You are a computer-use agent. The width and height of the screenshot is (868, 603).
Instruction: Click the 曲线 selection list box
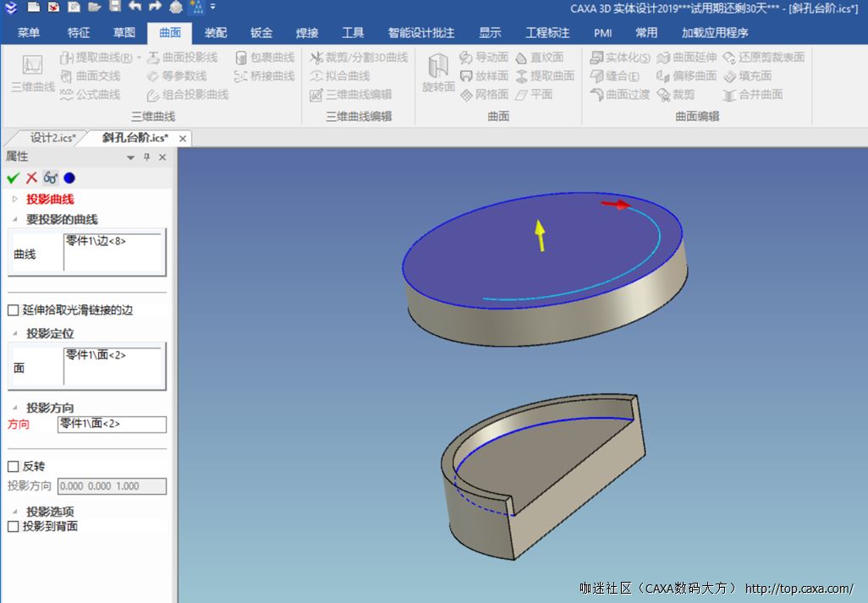click(x=114, y=252)
